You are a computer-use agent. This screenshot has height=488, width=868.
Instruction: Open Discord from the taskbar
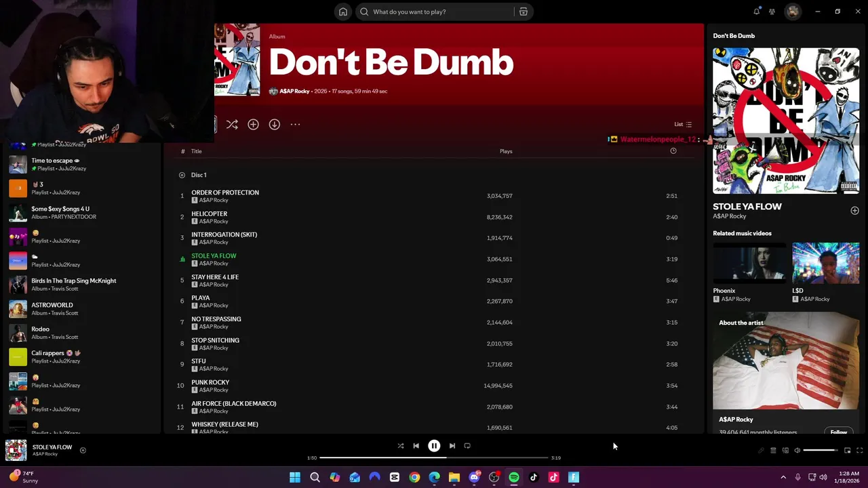pos(474,477)
